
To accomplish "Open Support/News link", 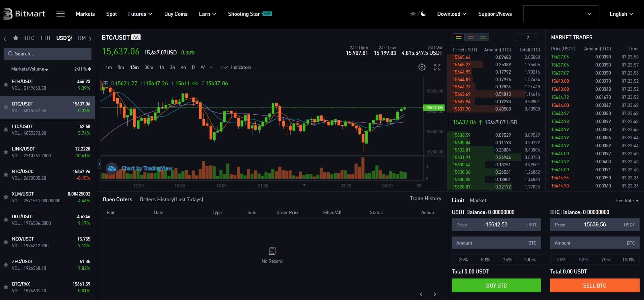I will (x=495, y=14).
